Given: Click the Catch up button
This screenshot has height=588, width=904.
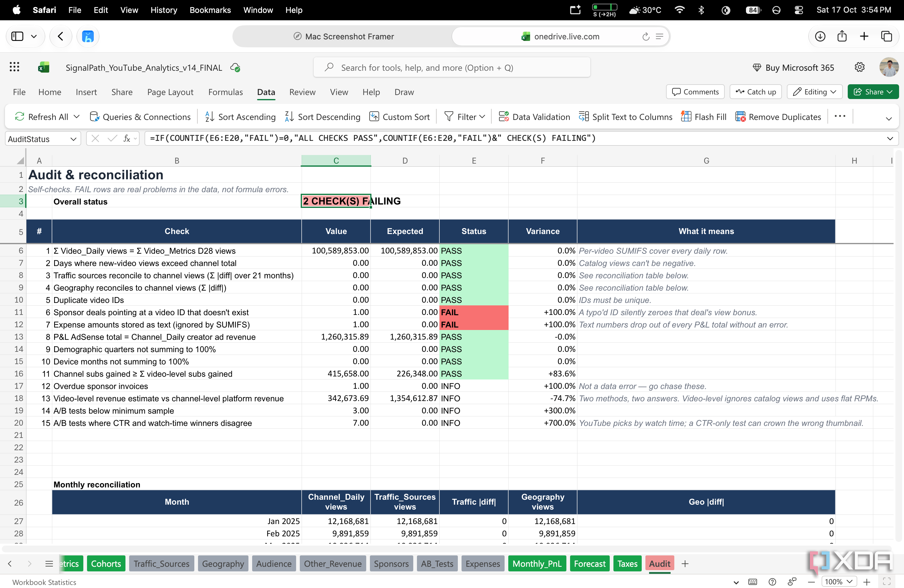Looking at the screenshot, I should pos(755,92).
